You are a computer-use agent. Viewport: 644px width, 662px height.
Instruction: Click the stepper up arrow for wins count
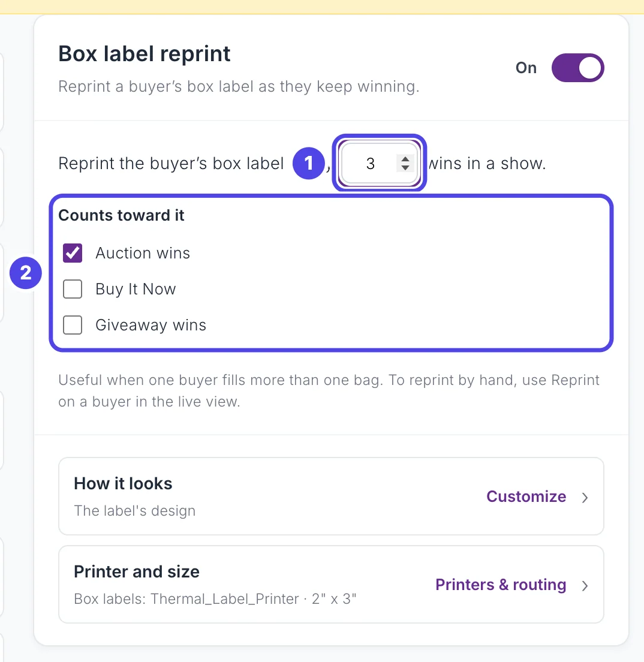pyautogui.click(x=405, y=159)
